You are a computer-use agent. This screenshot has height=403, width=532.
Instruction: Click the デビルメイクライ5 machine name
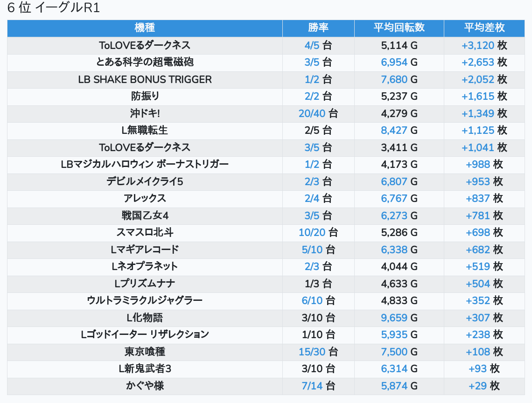click(145, 181)
